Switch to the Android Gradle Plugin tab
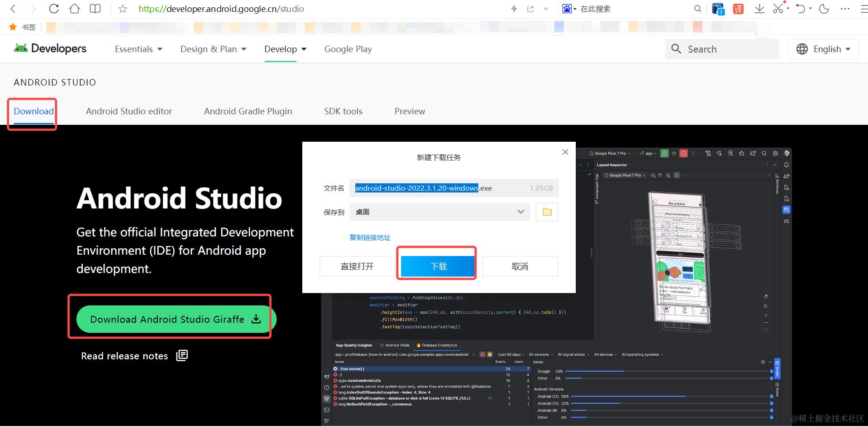The width and height of the screenshot is (868, 427). [248, 111]
